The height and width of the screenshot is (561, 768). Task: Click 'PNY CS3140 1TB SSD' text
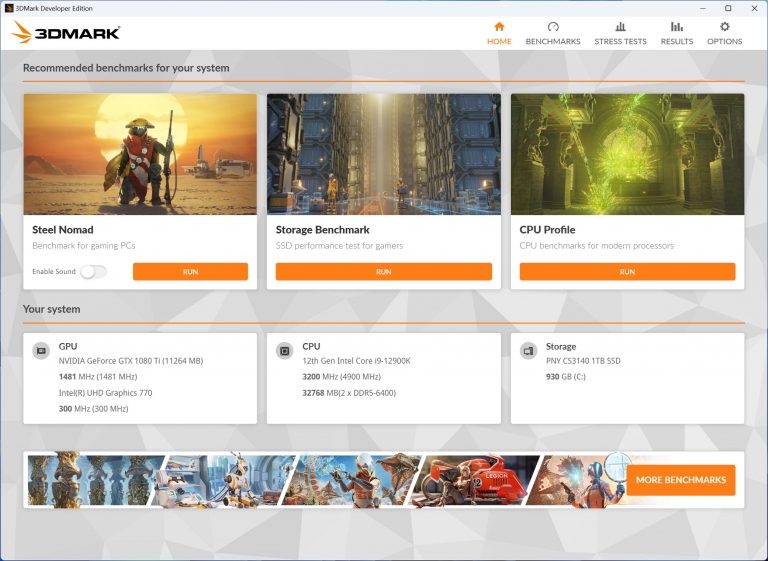point(583,361)
